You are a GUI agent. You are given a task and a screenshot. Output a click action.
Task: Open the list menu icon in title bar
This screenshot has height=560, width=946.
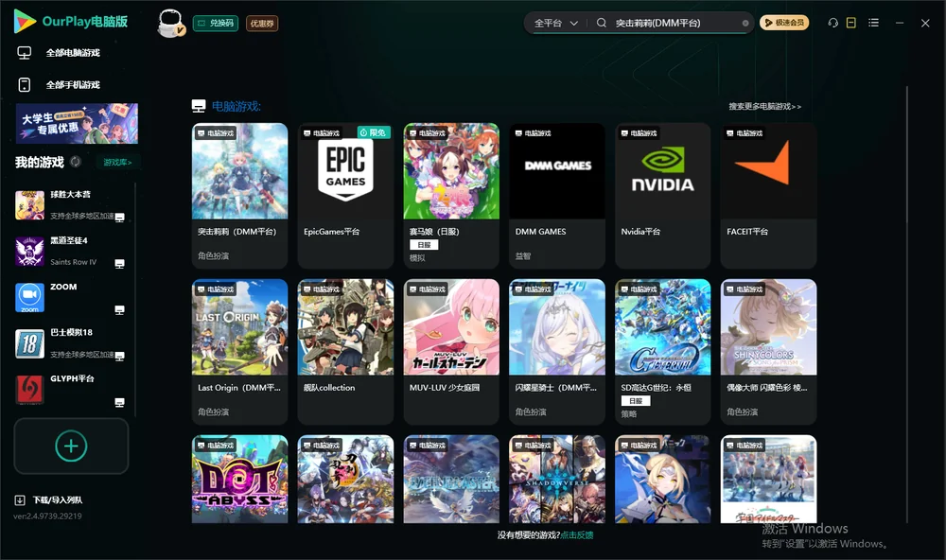(x=873, y=23)
